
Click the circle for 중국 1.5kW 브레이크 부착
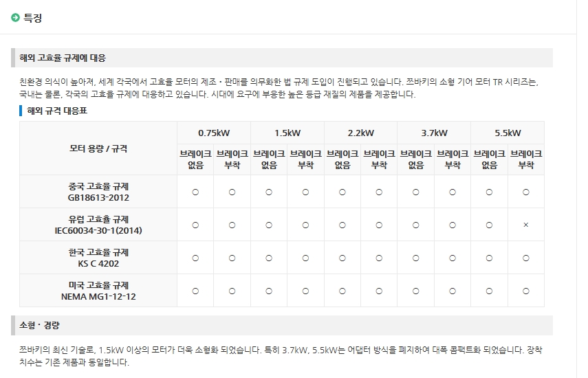(305, 192)
